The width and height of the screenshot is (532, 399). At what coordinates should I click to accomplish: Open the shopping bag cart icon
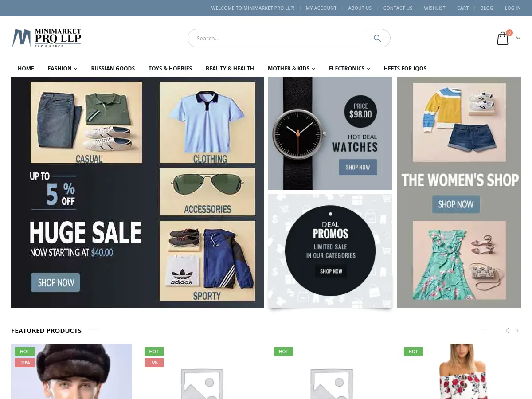(x=503, y=39)
